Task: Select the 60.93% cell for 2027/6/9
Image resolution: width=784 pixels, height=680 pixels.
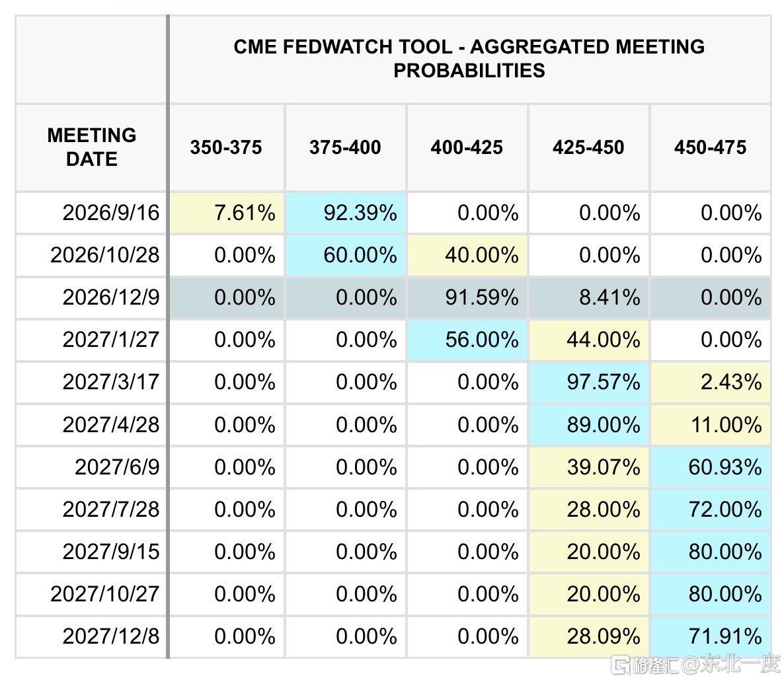Action: tap(710, 467)
